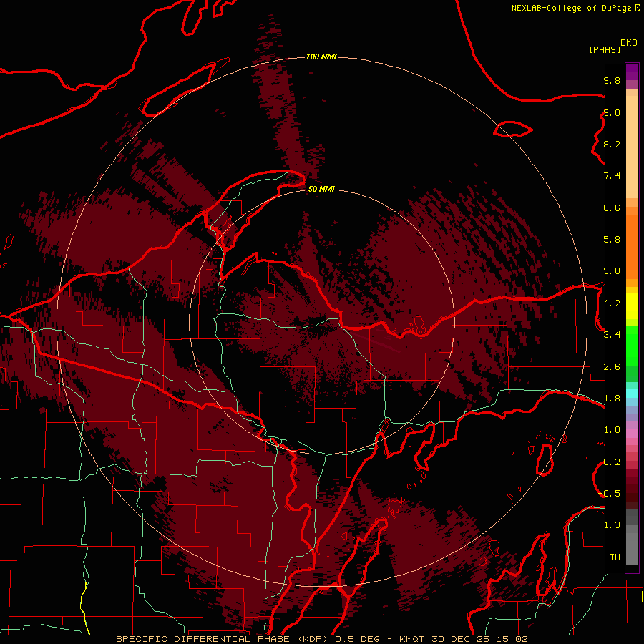The width and height of the screenshot is (644, 644).
Task: Click the 6.6 value on the color scale
Action: point(612,208)
